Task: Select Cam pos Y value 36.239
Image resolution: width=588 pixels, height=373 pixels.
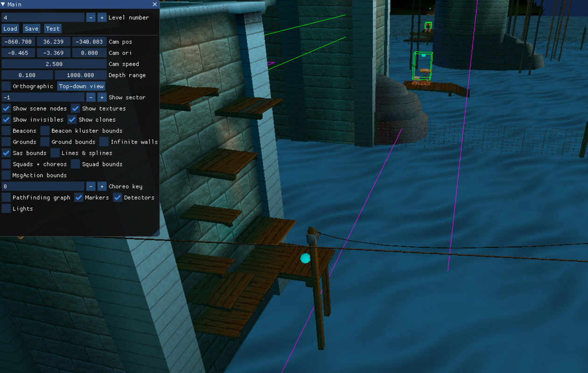Action: click(54, 41)
